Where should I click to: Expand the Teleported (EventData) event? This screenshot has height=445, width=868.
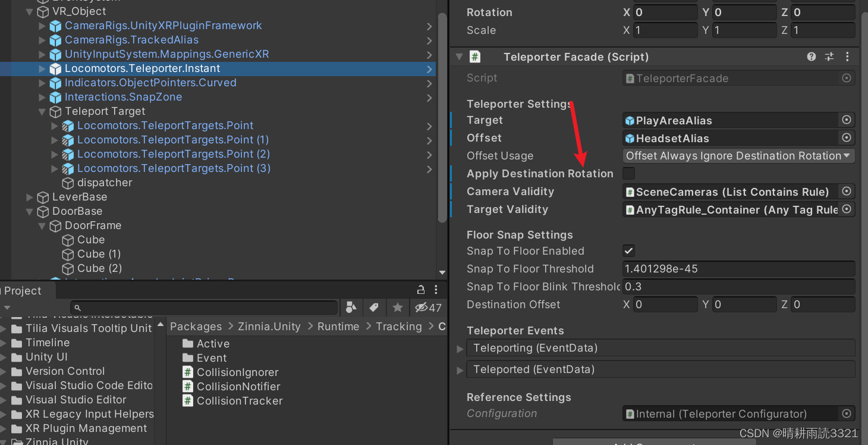tap(460, 370)
